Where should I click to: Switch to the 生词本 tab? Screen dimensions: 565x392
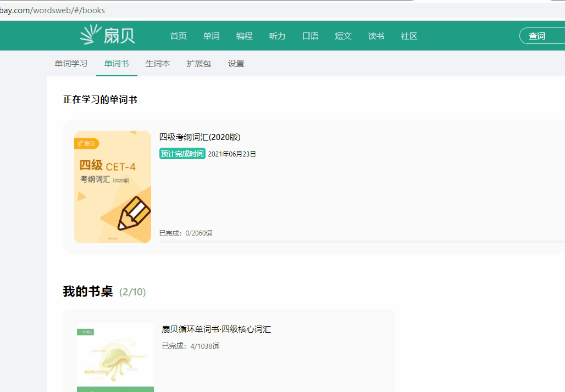(158, 64)
